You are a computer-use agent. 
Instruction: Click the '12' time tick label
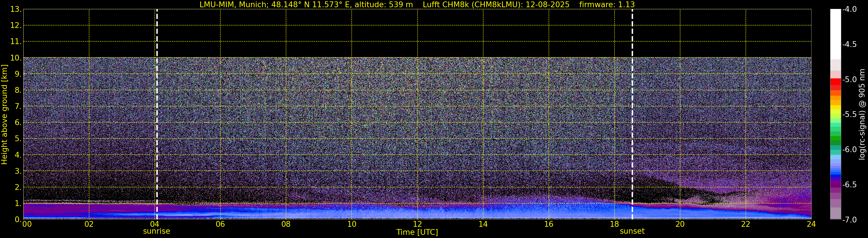(x=417, y=224)
